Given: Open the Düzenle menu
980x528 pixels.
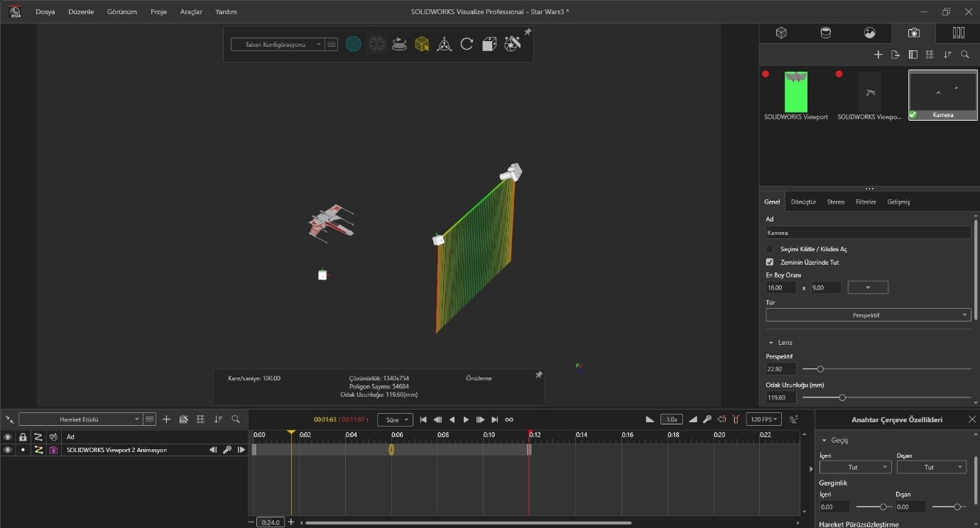Looking at the screenshot, I should point(81,12).
